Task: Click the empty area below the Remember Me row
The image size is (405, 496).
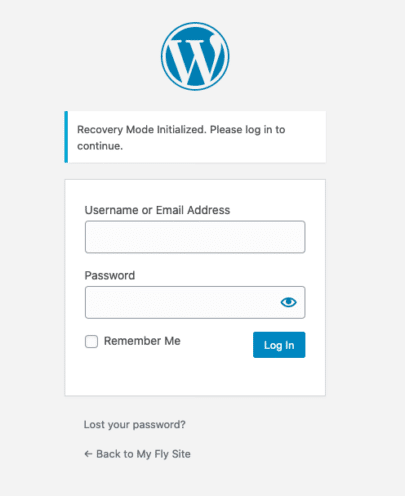Action: point(195,377)
